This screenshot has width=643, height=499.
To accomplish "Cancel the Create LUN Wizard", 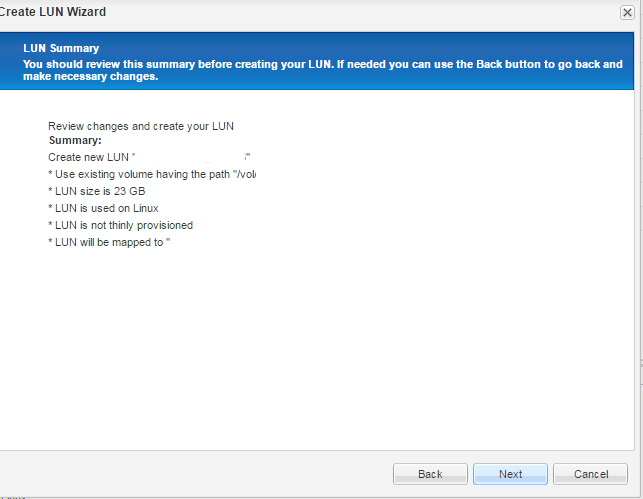I will click(590, 474).
